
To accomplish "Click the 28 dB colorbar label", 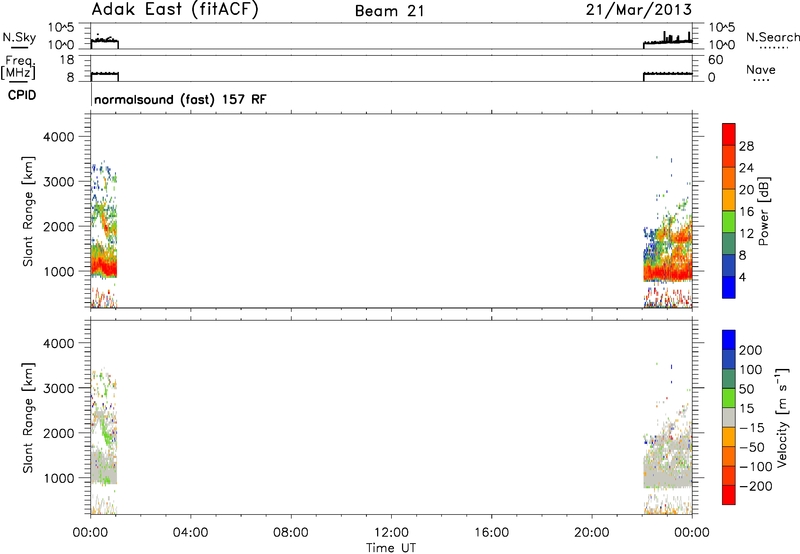I will (746, 146).
